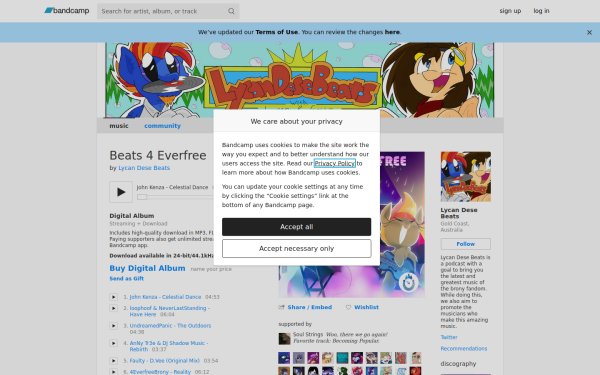The image size is (600, 375).
Task: Open Soul Strings supporter name
Action: click(308, 334)
